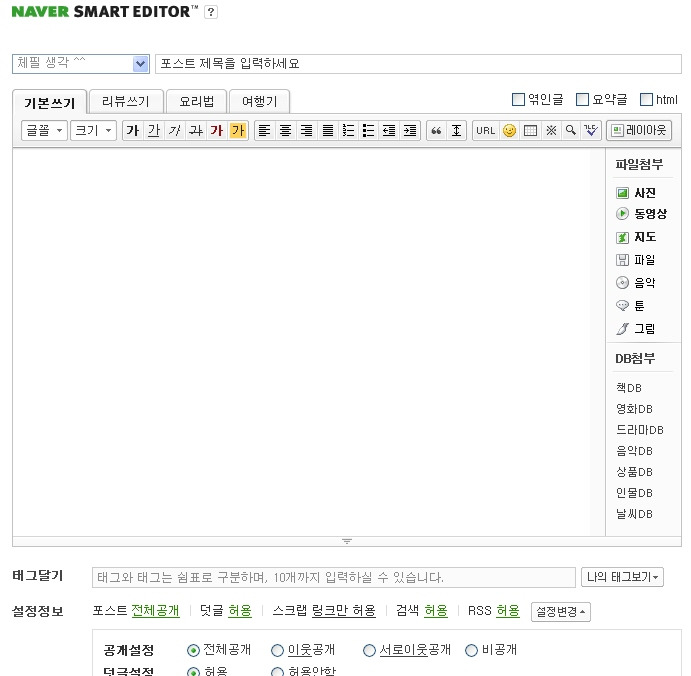The height and width of the screenshot is (676, 691).
Task: Run the spell check tool
Action: pos(591,130)
